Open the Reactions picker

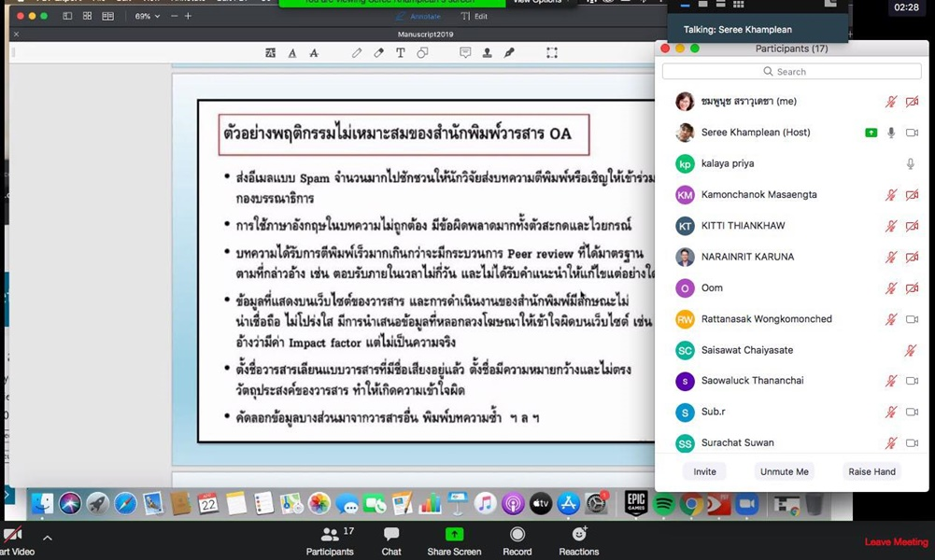click(x=579, y=539)
